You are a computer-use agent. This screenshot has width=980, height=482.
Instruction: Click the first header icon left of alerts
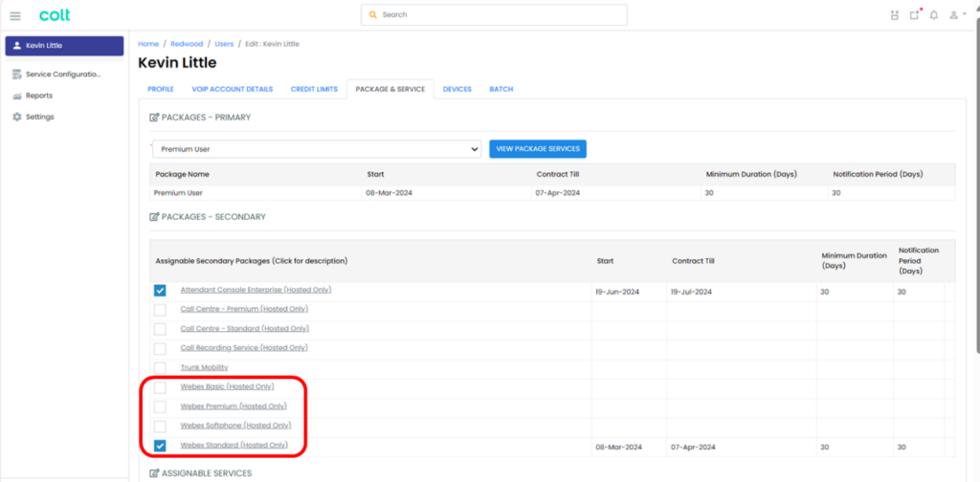pyautogui.click(x=895, y=15)
